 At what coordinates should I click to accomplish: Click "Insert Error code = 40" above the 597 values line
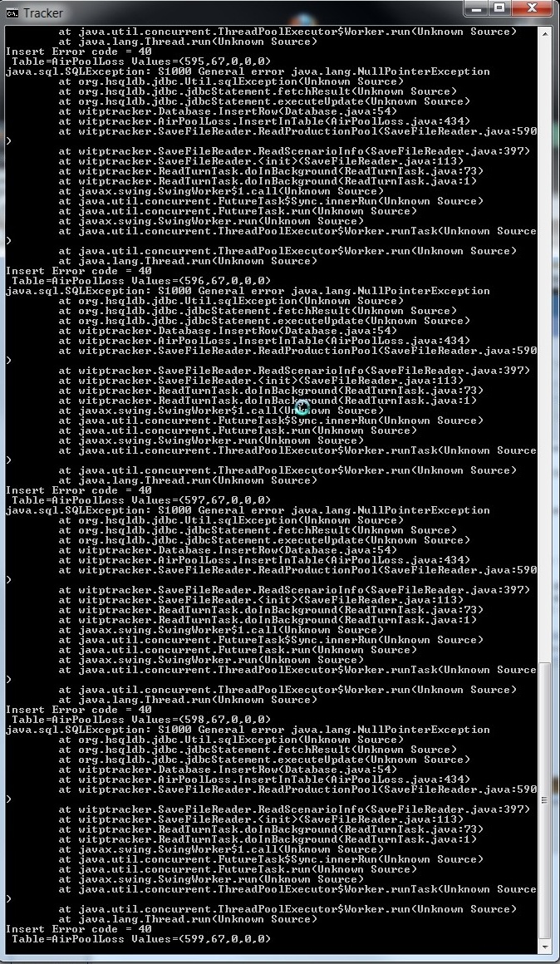pyautogui.click(x=79, y=490)
